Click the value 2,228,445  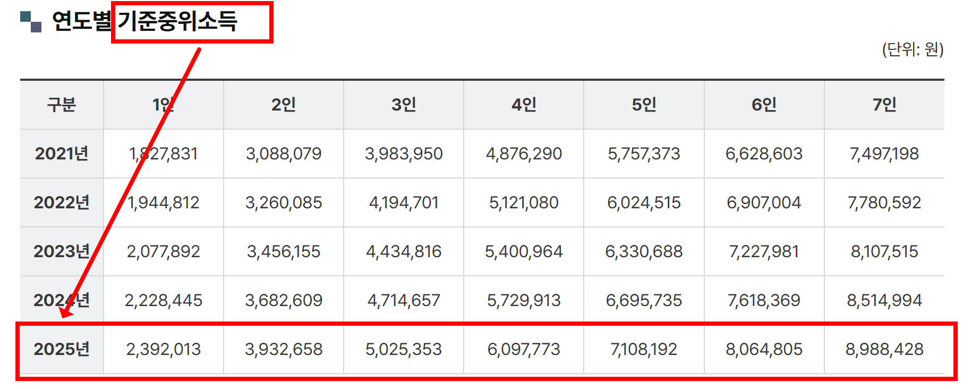tap(164, 300)
